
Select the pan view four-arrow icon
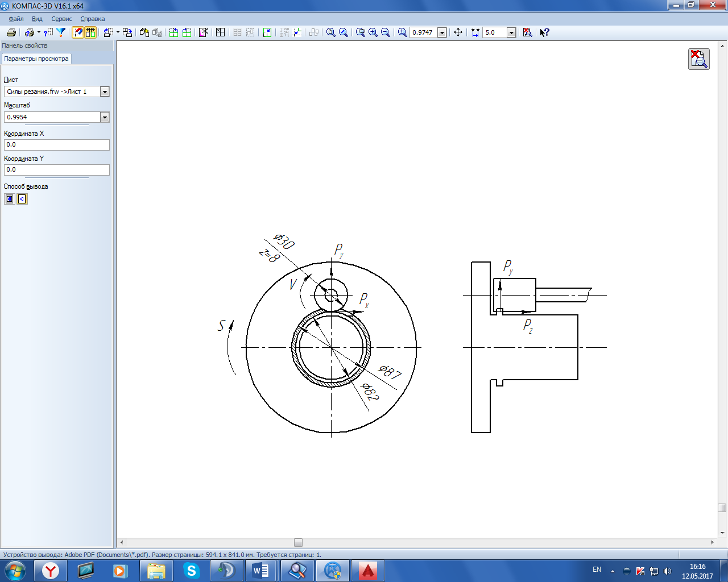click(458, 32)
